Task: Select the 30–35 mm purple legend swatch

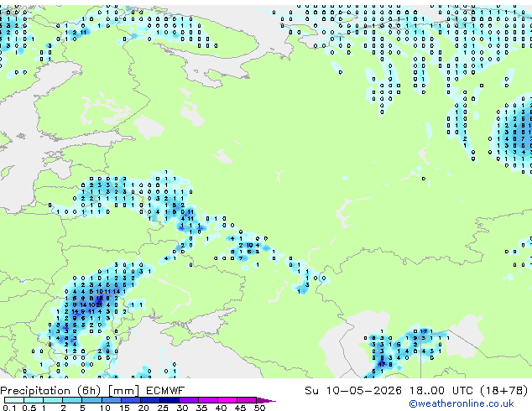Action: click(189, 400)
